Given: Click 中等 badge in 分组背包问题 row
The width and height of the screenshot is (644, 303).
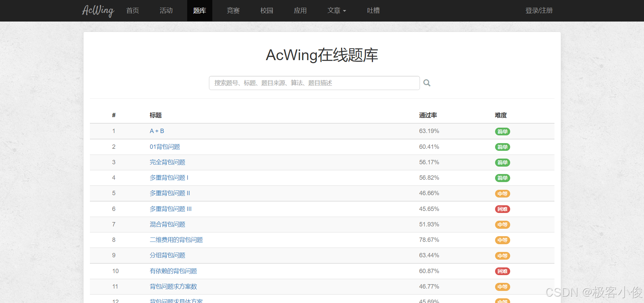Looking at the screenshot, I should pos(502,256).
